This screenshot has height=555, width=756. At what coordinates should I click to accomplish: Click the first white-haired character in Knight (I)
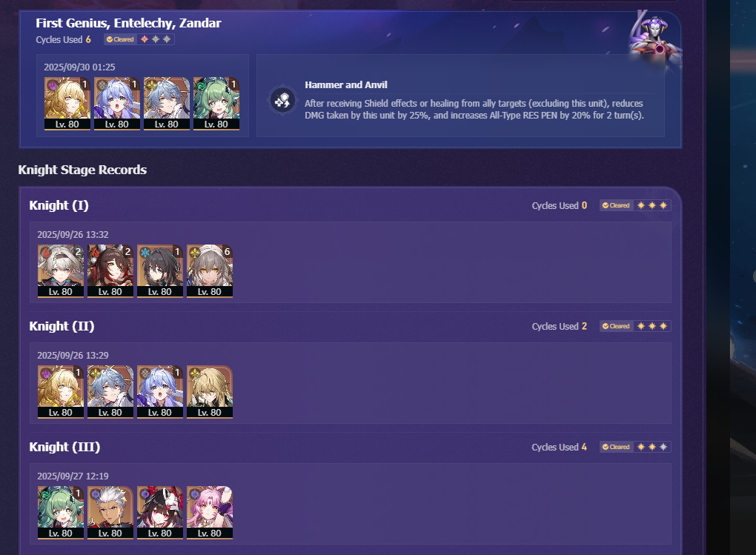pos(60,271)
